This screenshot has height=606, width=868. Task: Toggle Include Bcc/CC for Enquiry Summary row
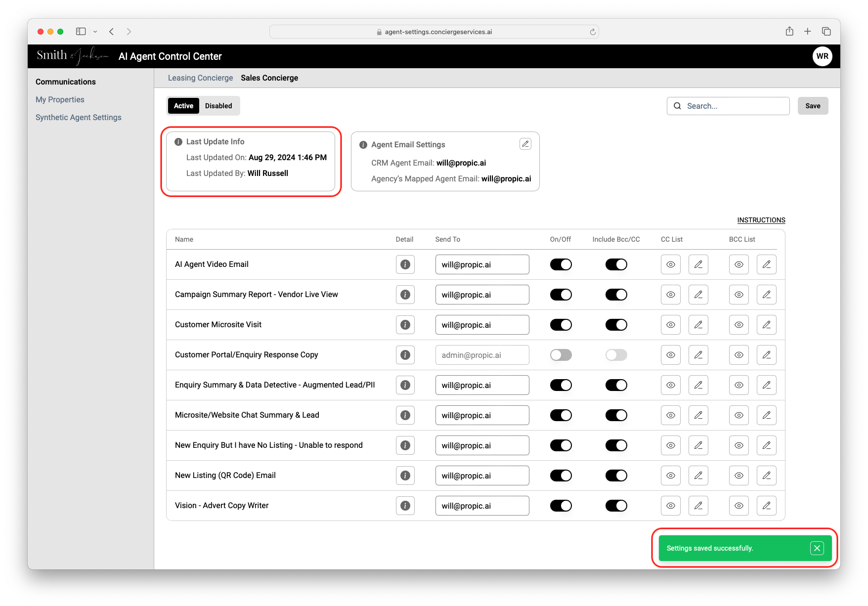tap(616, 385)
